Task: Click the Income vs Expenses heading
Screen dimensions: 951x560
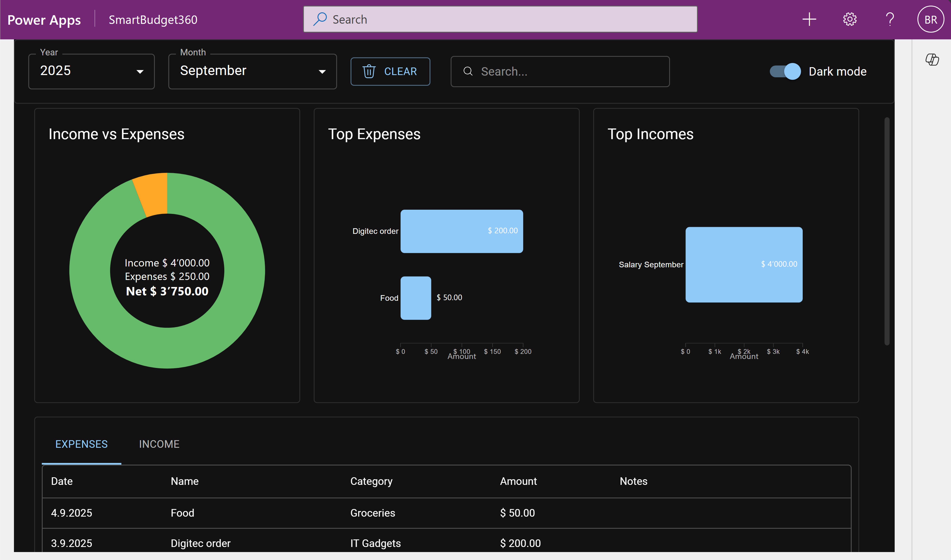Action: pyautogui.click(x=116, y=134)
